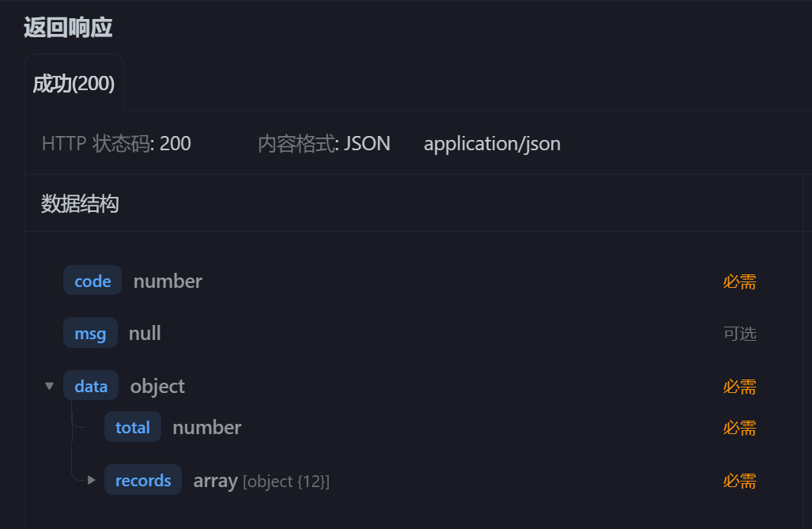Collapse the data object node
Screen dimensions: 812x529
tap(50, 387)
